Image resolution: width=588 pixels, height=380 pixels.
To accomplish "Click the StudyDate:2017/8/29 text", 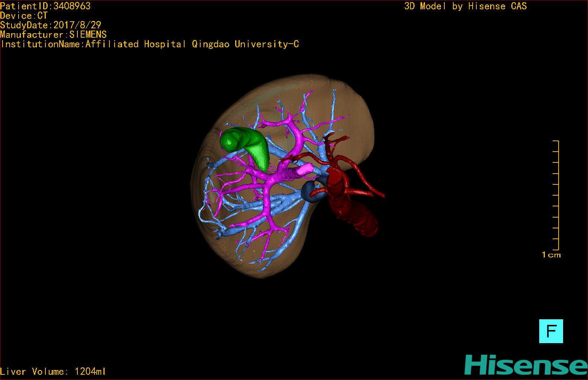I will tap(51, 25).
